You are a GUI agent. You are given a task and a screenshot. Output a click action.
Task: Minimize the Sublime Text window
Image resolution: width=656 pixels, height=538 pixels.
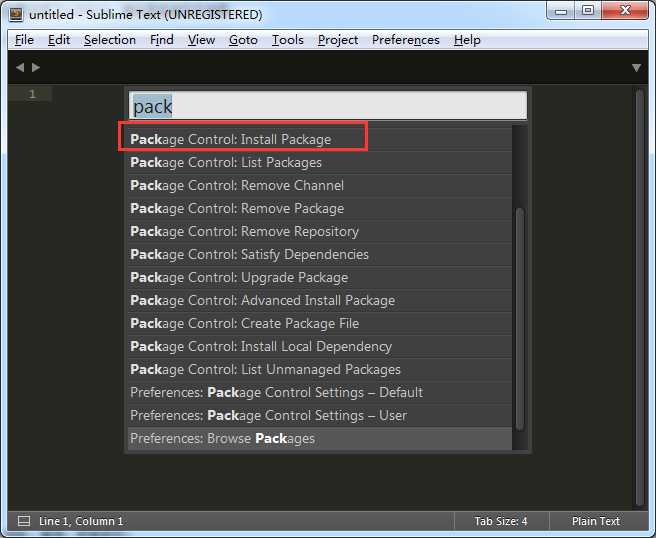click(561, 11)
